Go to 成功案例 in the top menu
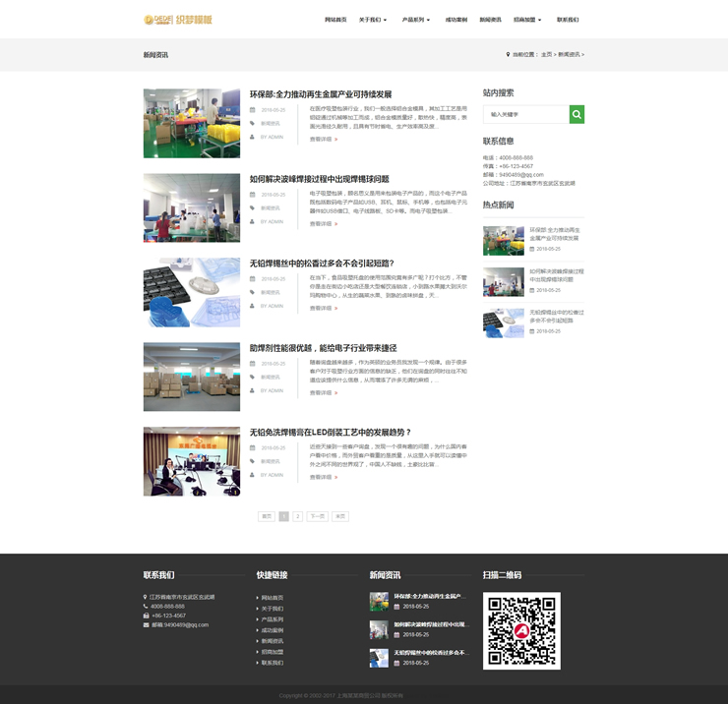 (456, 20)
